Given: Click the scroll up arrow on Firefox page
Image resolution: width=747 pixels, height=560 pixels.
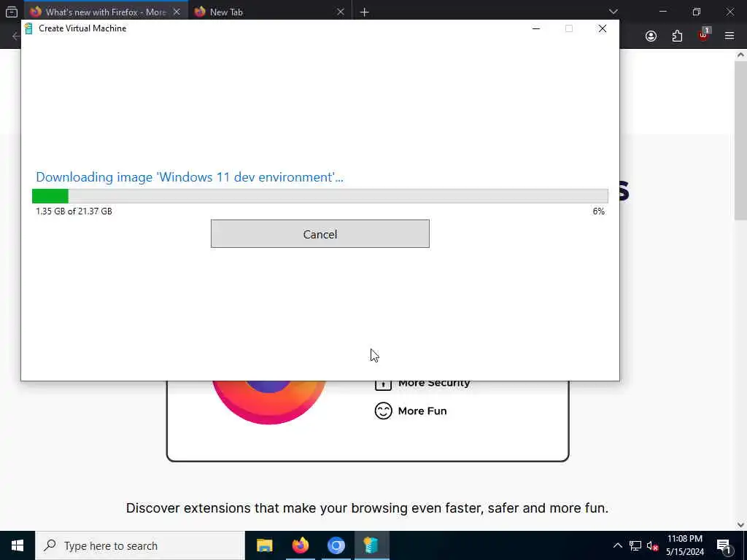Looking at the screenshot, I should tap(740, 55).
